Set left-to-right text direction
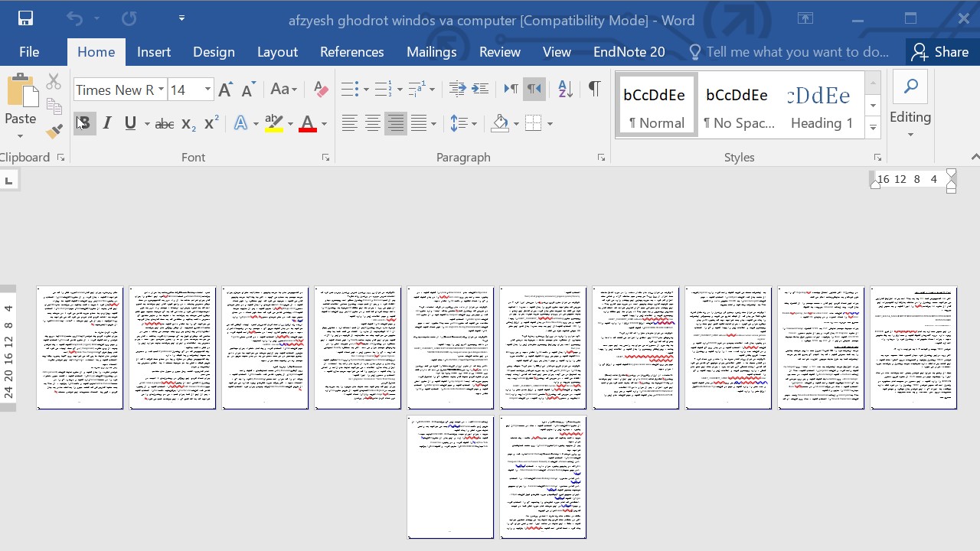 tap(511, 90)
